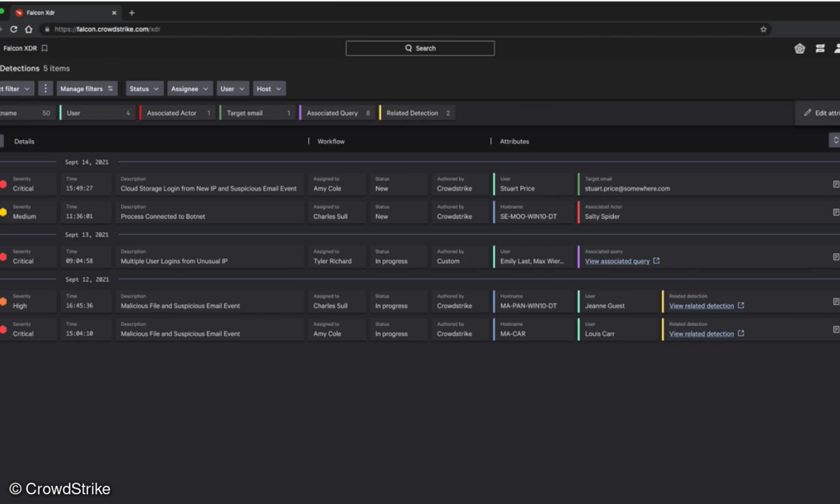The width and height of the screenshot is (840, 504).
Task: Star this page in the address bar
Action: (763, 29)
